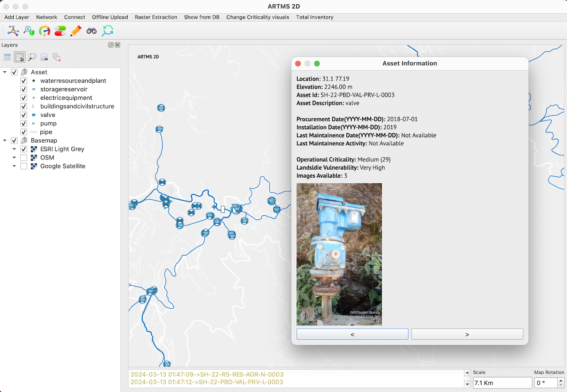Click the gauge meter toolbar icon

[x=44, y=31]
